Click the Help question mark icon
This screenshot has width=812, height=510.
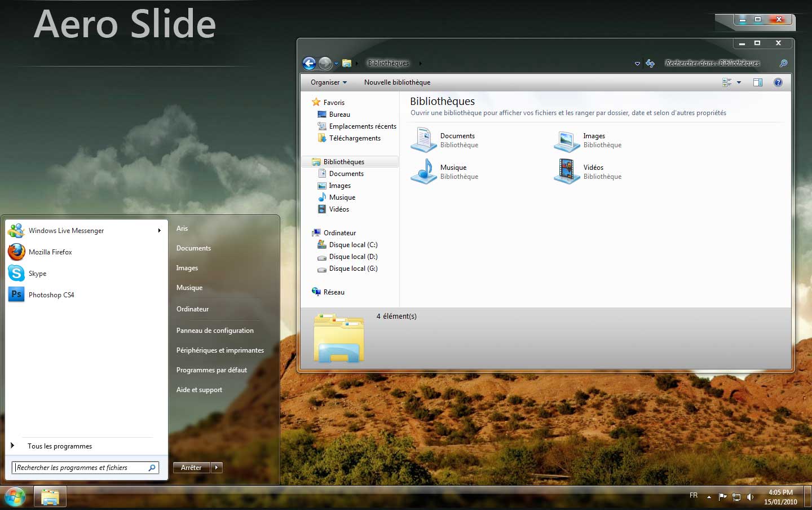778,82
